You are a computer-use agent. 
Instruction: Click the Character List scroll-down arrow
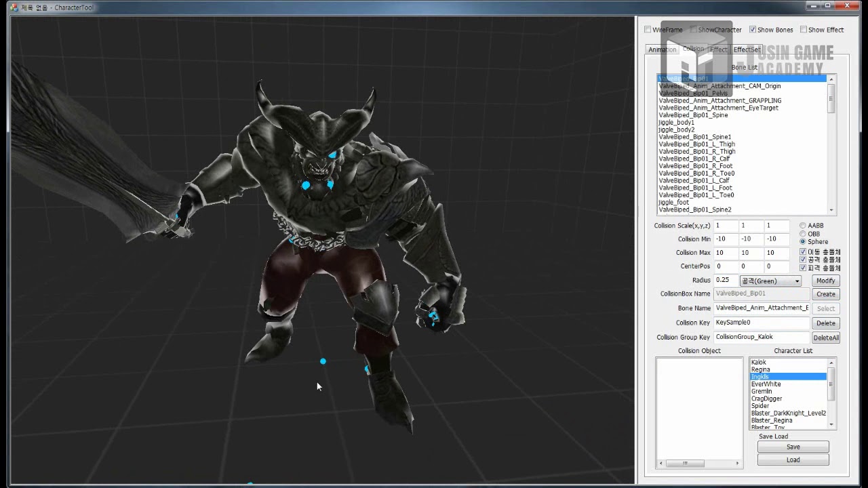[831, 425]
